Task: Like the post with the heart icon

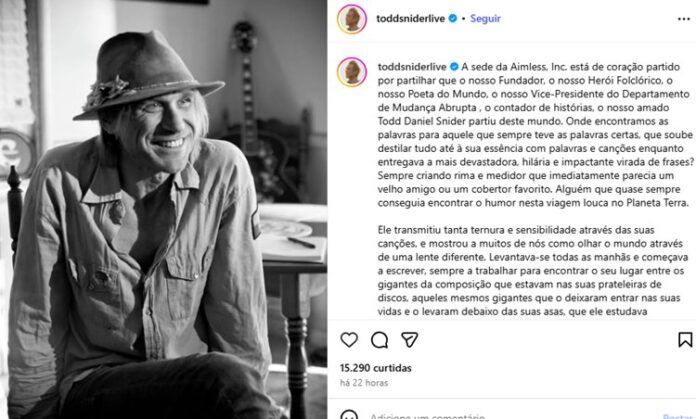Action: coord(349,340)
